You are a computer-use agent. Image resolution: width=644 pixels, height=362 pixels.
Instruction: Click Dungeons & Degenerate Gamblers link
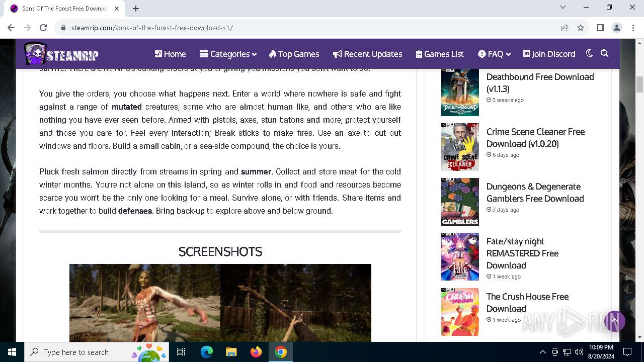(535, 192)
